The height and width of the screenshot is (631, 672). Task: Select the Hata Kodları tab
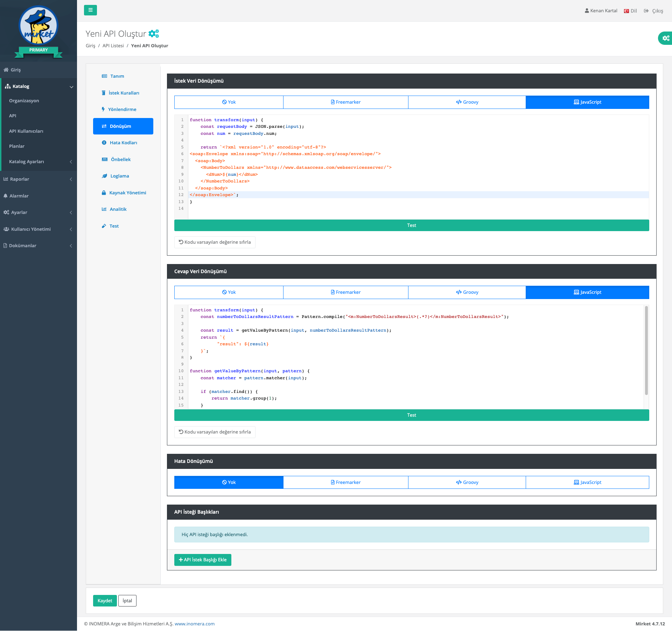point(123,143)
